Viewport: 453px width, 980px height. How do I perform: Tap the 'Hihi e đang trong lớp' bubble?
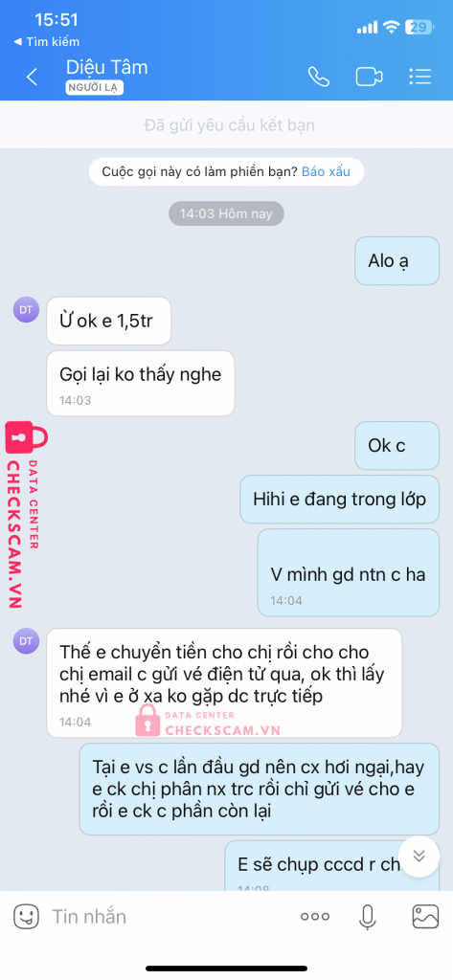340,500
